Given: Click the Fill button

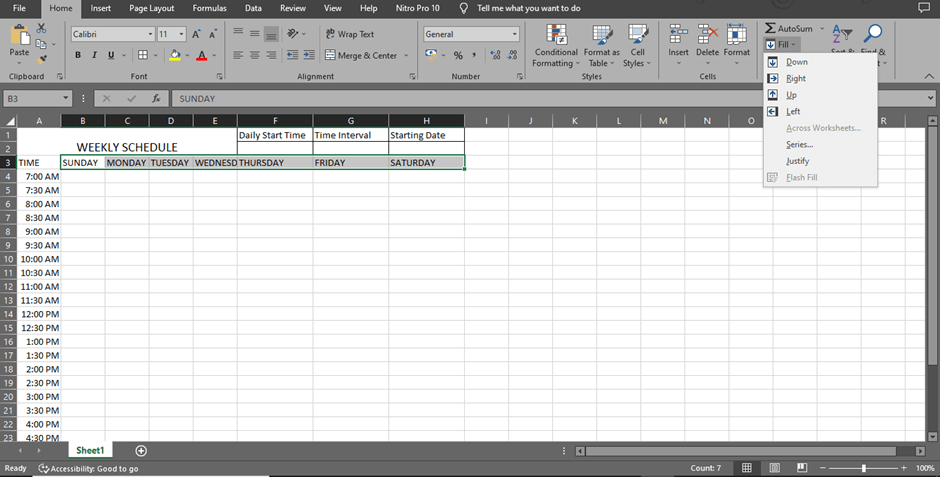Looking at the screenshot, I should (781, 44).
